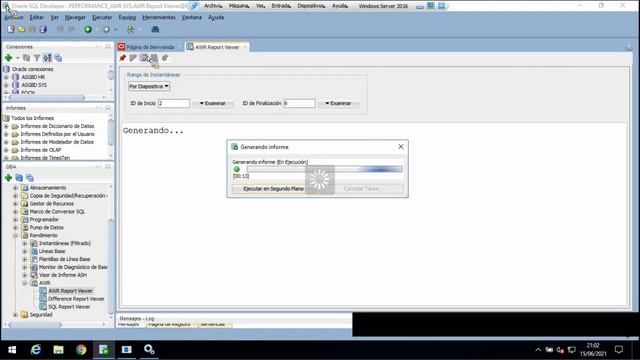This screenshot has width=640, height=360.
Task: Click the ID de Finalización input field
Action: pyautogui.click(x=299, y=103)
